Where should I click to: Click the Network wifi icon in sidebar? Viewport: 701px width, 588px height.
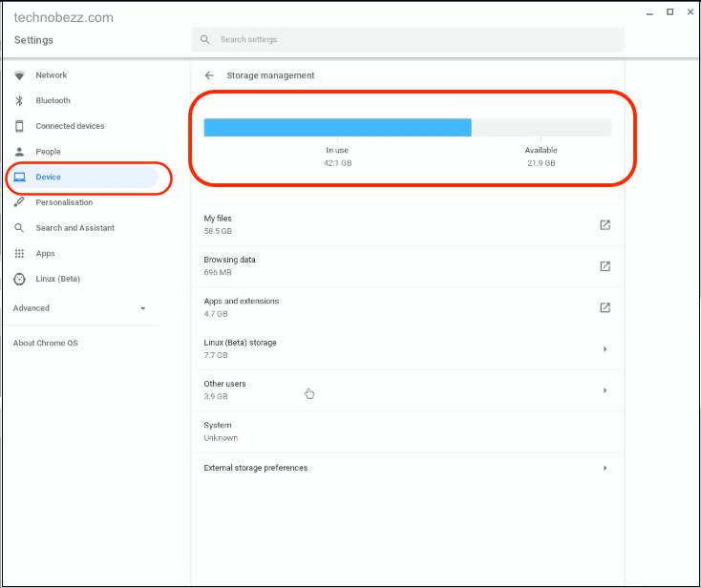tap(19, 75)
